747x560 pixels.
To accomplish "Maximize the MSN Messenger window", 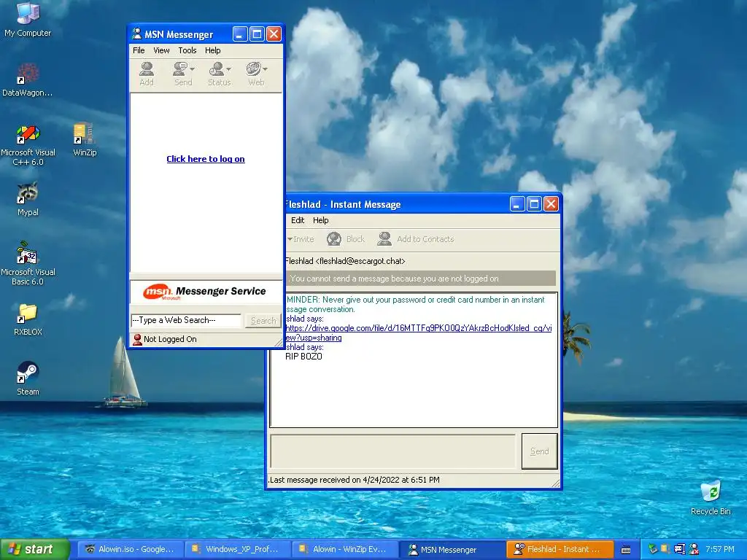I will pyautogui.click(x=257, y=34).
